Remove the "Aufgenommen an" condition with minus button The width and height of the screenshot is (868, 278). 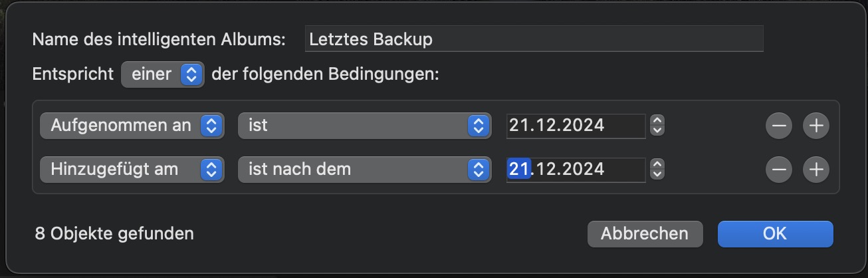point(778,126)
